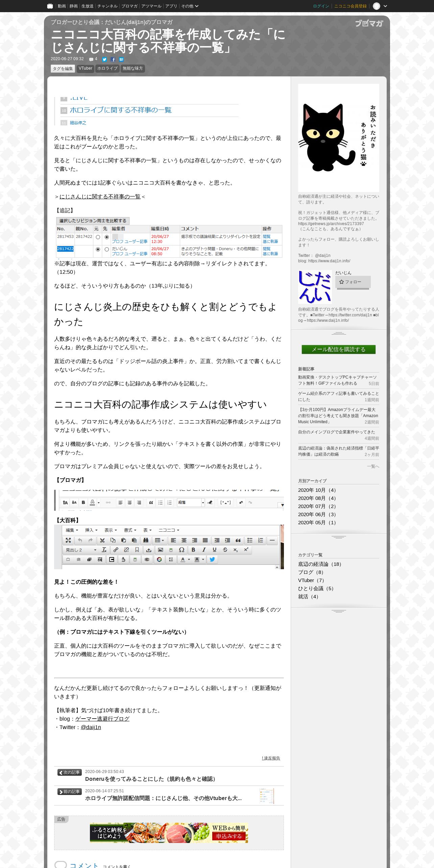Share article via Twitter bird icon
Image resolution: width=434 pixels, height=868 pixels.
pos(104,59)
